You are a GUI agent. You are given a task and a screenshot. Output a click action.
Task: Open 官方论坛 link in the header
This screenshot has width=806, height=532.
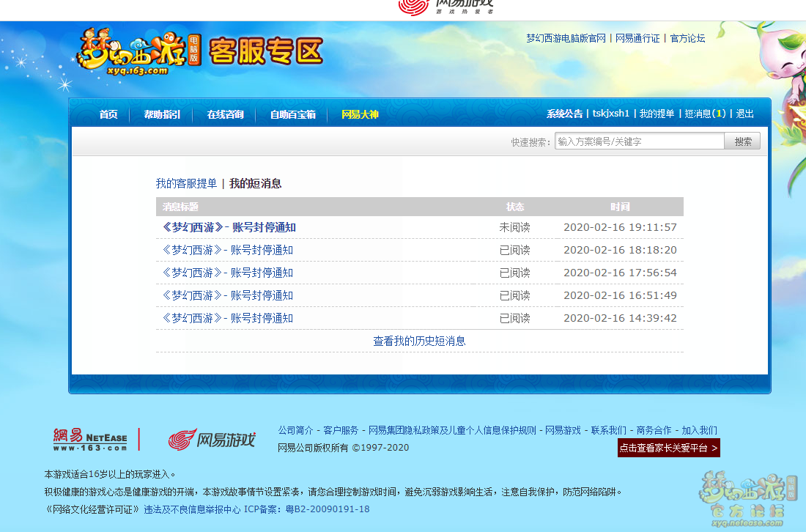click(688, 38)
